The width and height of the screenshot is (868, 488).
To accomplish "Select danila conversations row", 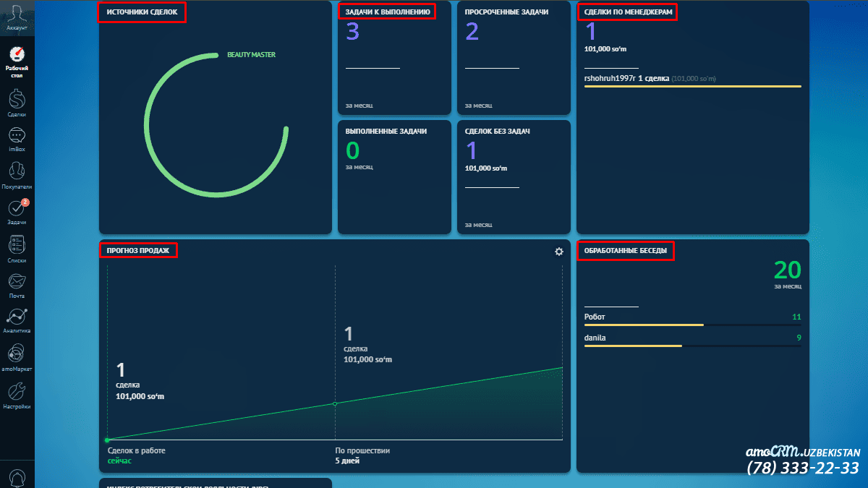I will [692, 341].
